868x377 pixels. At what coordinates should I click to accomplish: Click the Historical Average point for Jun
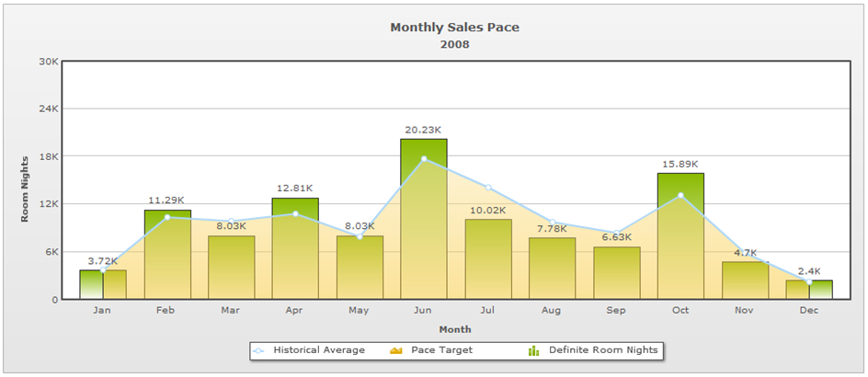(x=424, y=159)
